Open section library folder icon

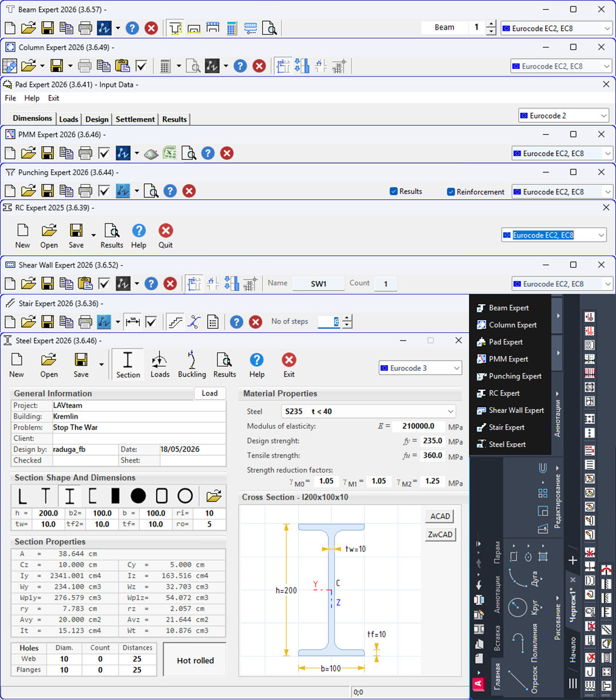[x=213, y=496]
